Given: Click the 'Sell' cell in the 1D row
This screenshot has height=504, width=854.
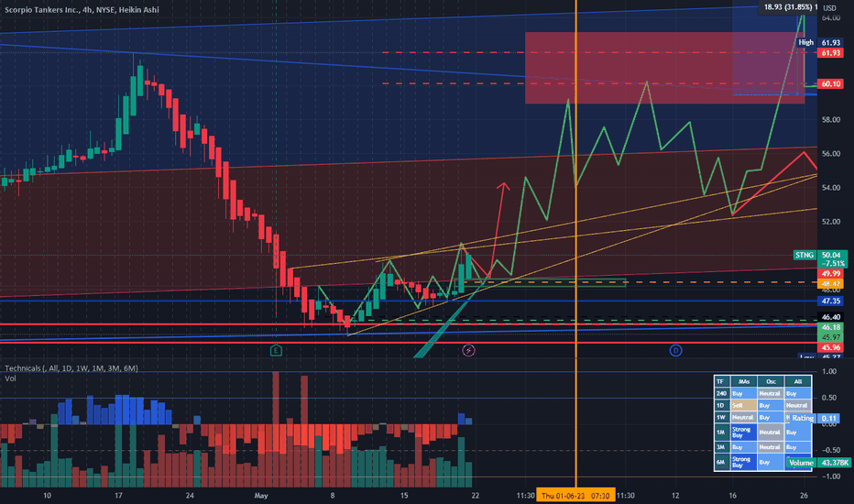Looking at the screenshot, I should 743,405.
